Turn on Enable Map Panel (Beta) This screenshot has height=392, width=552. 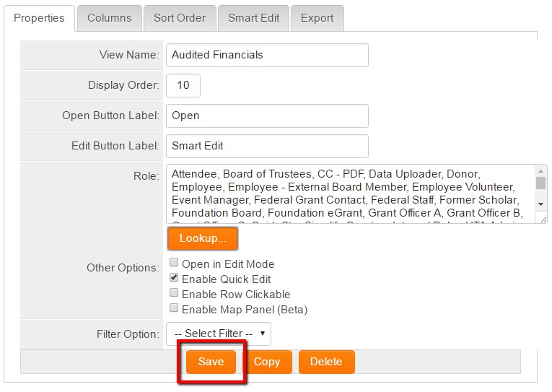174,309
